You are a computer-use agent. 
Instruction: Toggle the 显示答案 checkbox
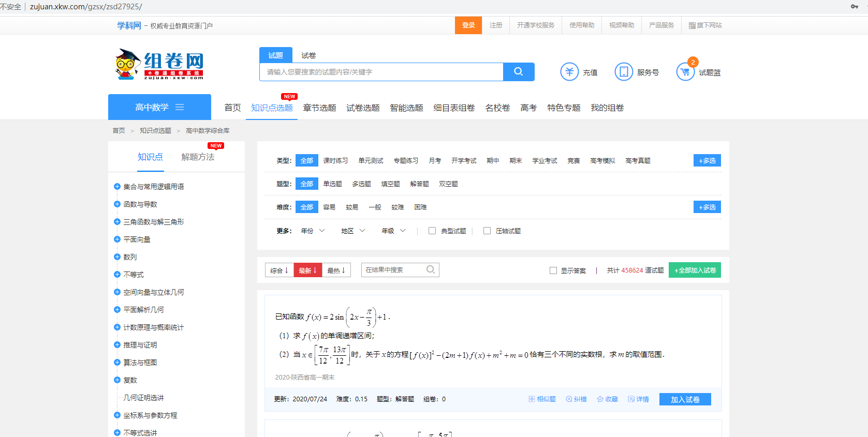point(553,270)
